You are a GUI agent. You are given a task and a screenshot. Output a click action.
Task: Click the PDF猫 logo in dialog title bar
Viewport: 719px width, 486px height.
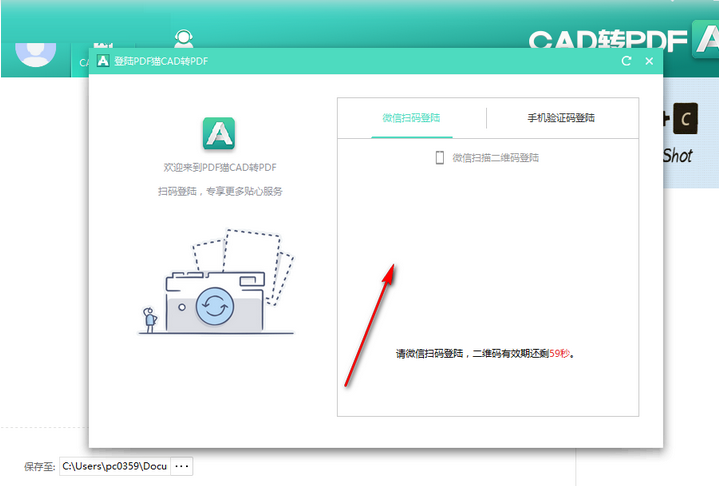click(103, 61)
